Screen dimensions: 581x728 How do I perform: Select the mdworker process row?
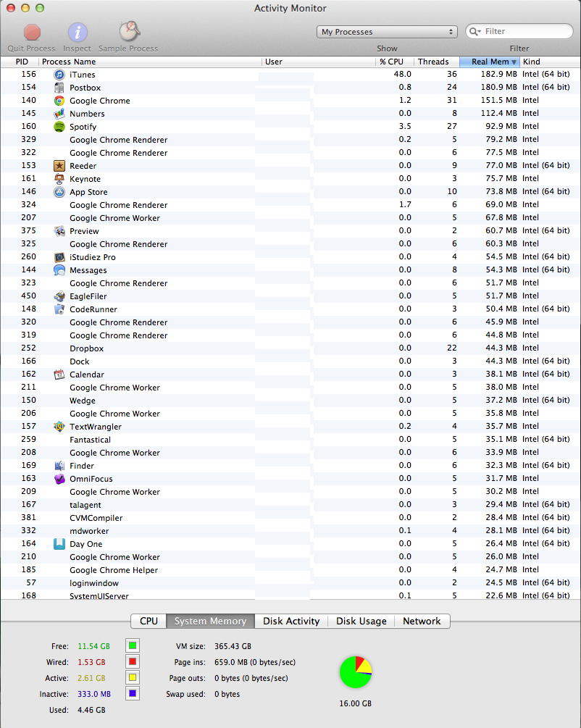290,531
